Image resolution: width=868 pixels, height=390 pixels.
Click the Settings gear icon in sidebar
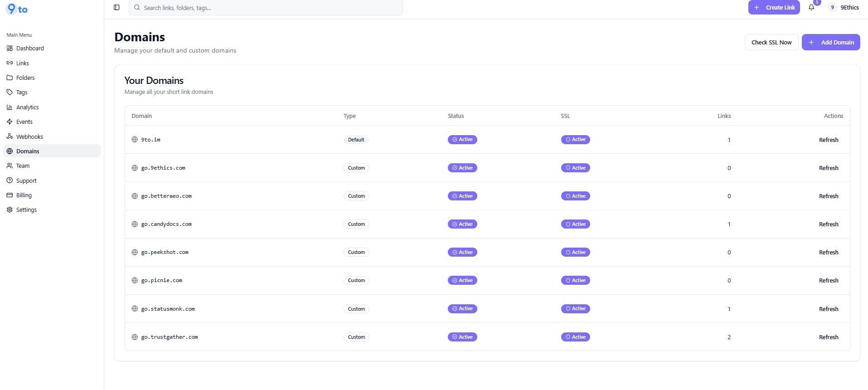click(10, 210)
